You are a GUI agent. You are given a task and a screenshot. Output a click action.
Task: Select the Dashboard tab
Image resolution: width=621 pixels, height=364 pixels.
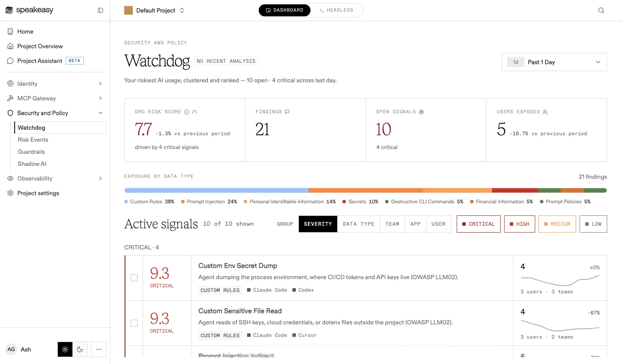[x=285, y=10]
